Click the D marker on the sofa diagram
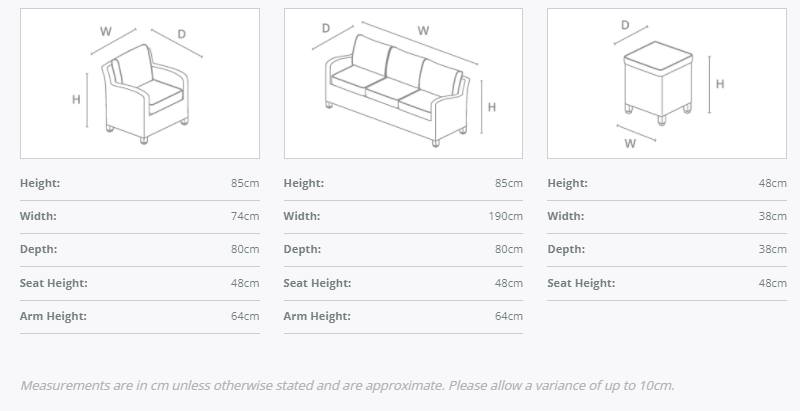Viewport: 800px width, 411px height. [x=326, y=29]
